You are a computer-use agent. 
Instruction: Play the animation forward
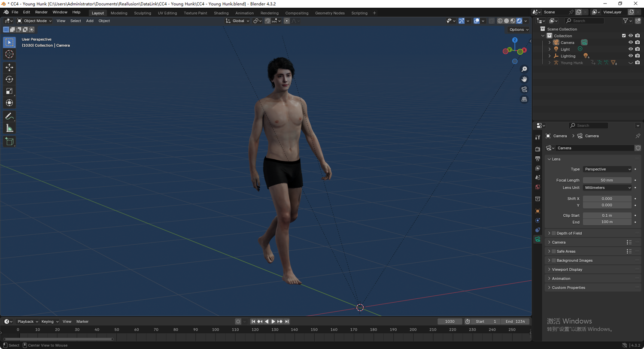tap(273, 322)
